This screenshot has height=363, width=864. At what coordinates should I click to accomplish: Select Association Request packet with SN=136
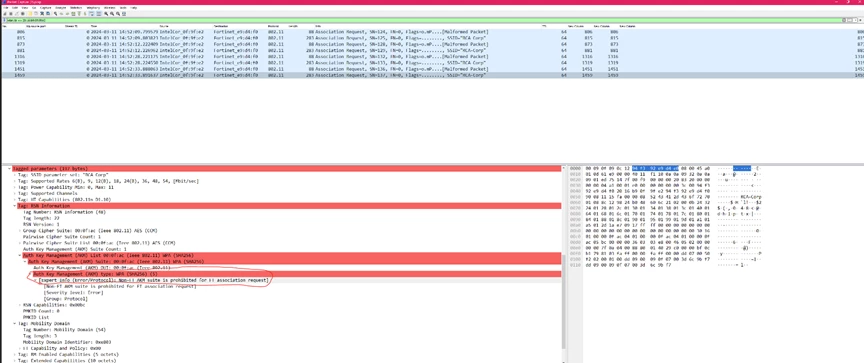coord(432,69)
